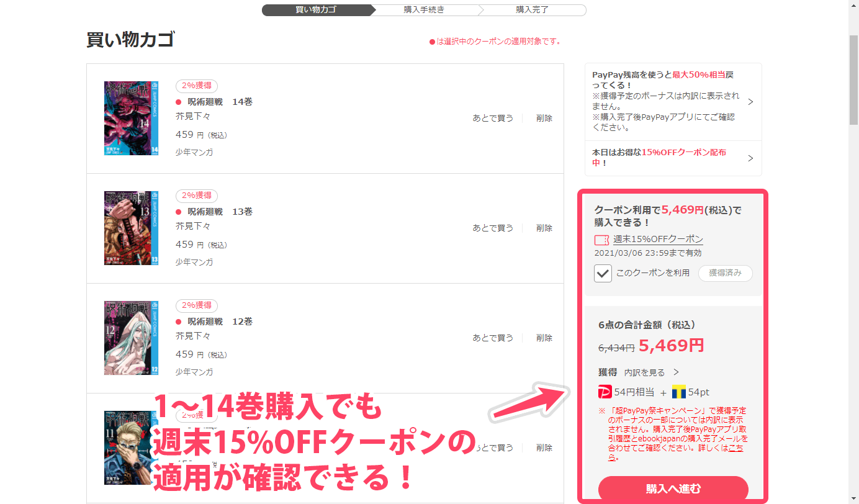The image size is (859, 504).
Task: Click the 2021/03/06 23:59まで有効 expiry text
Action: click(648, 253)
